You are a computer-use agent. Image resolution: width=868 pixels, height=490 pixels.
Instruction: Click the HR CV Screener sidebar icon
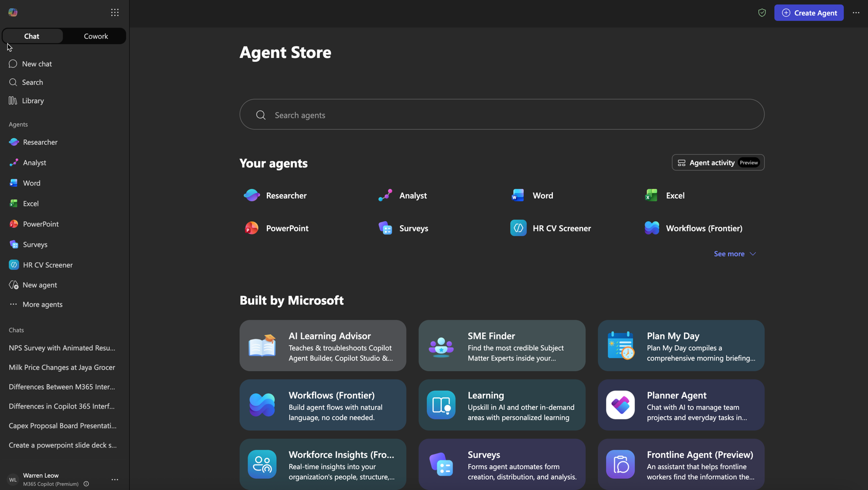[14, 265]
